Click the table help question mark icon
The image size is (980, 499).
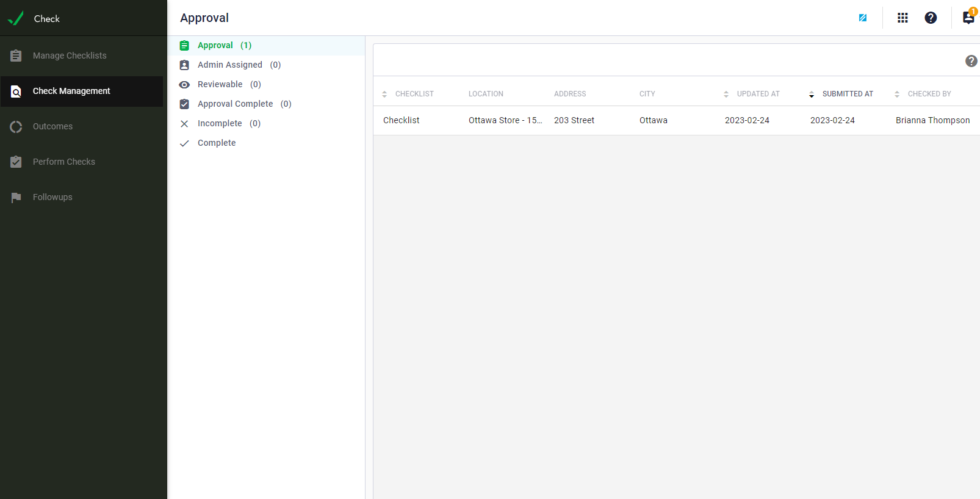click(x=971, y=61)
